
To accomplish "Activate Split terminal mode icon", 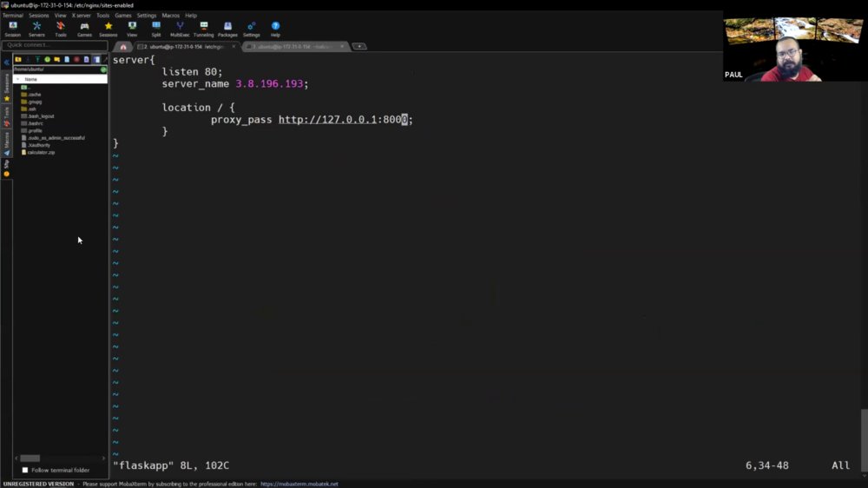I will pos(156,29).
